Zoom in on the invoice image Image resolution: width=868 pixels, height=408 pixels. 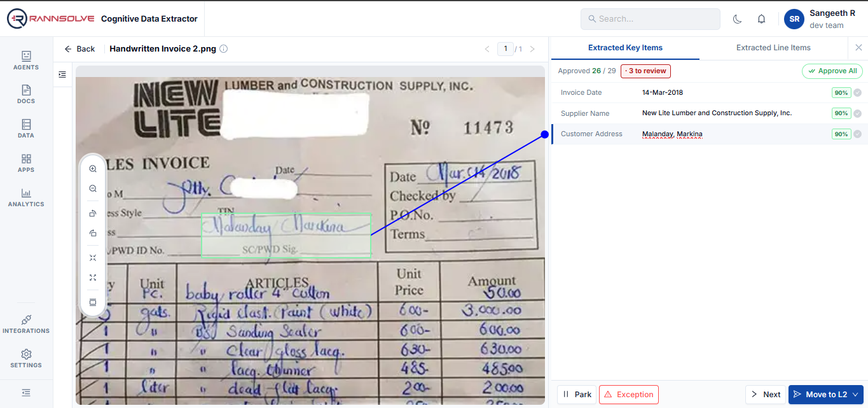point(93,169)
